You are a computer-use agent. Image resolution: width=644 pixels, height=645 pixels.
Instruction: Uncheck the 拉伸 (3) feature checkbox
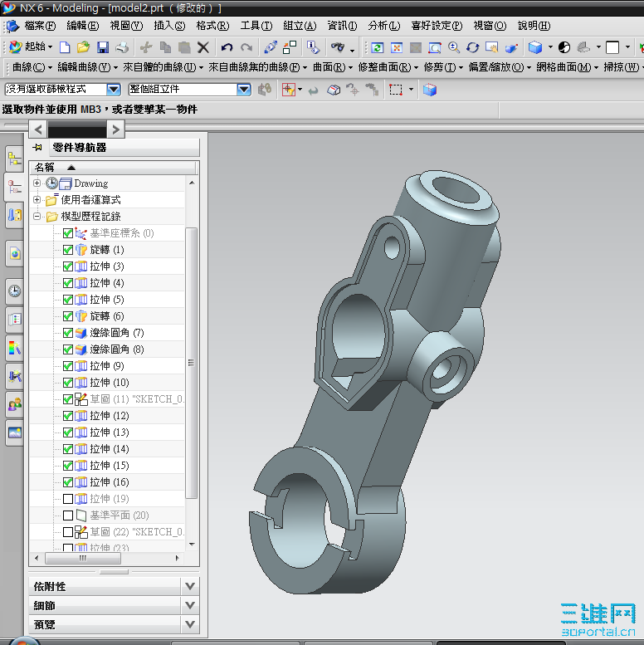(x=68, y=266)
